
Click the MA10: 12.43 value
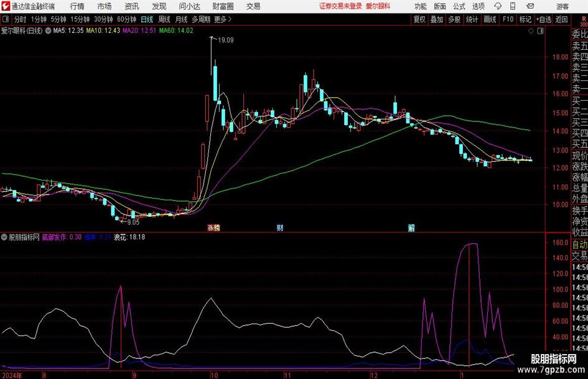pyautogui.click(x=103, y=30)
